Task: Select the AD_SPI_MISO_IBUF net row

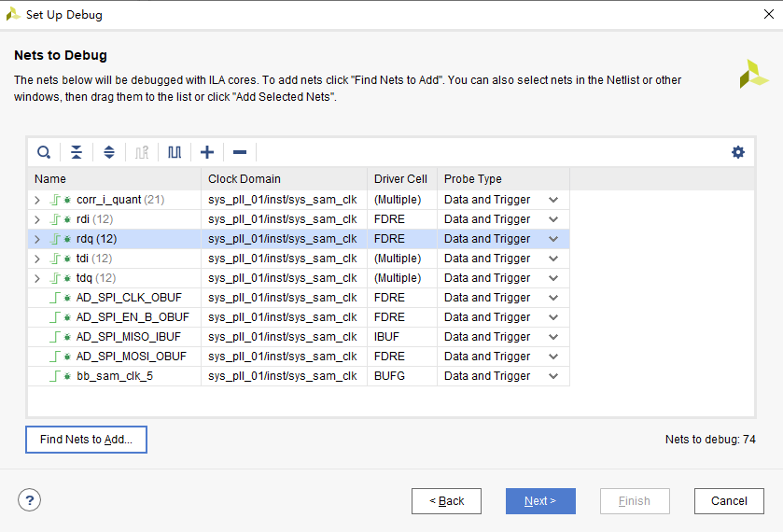Action: coord(129,337)
